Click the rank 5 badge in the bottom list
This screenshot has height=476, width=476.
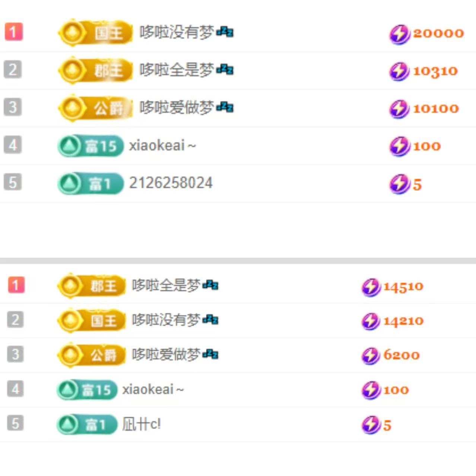coord(15,423)
